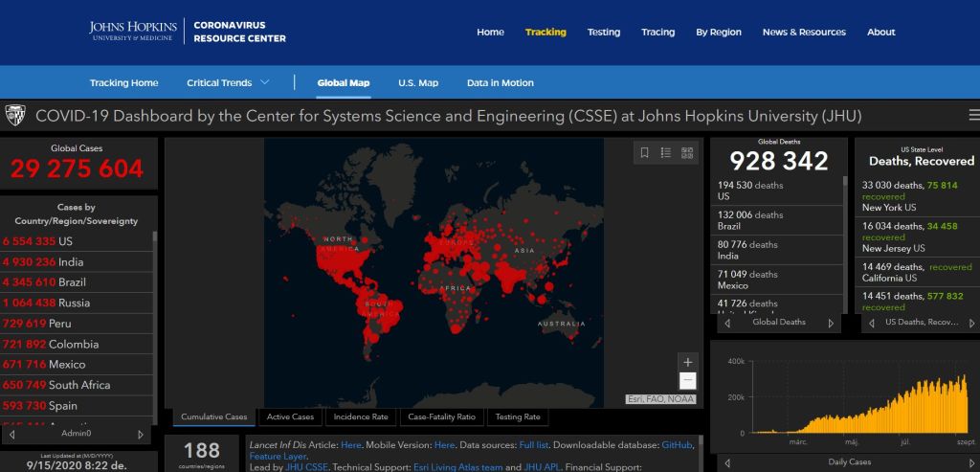Select Mexico with 671 716 cases
The image size is (980, 472).
77,365
